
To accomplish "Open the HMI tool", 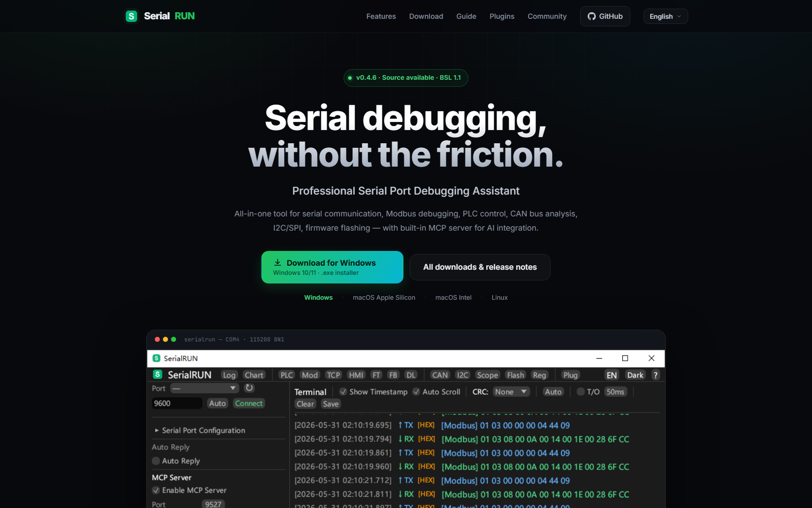I will click(x=356, y=375).
